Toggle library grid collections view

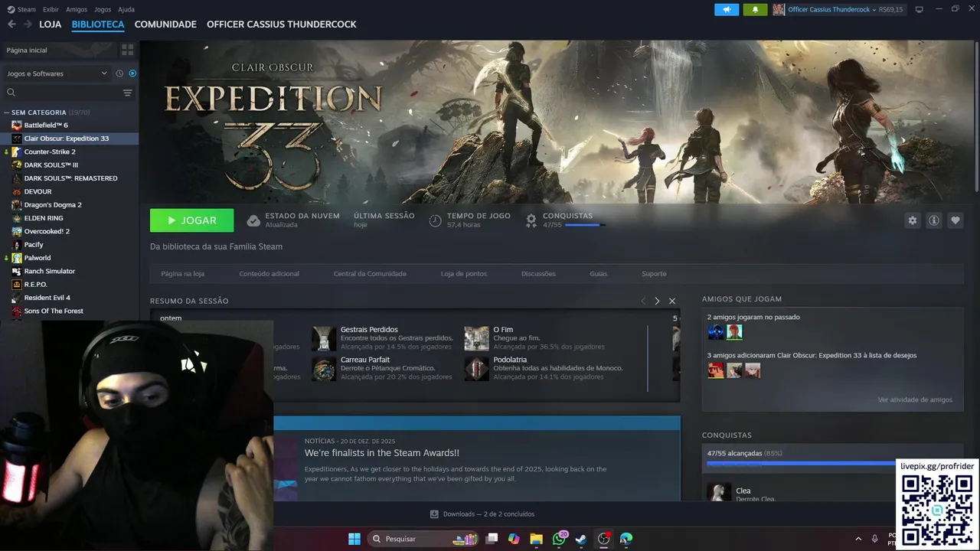pyautogui.click(x=127, y=50)
